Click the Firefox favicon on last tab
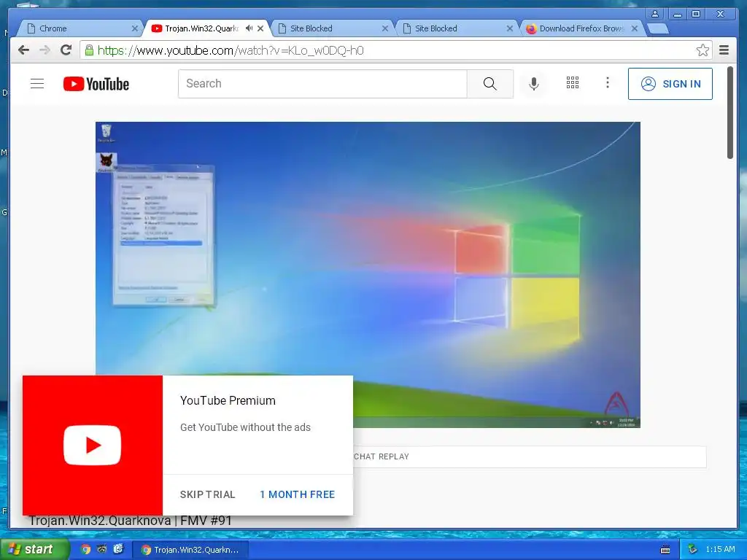 [531, 28]
